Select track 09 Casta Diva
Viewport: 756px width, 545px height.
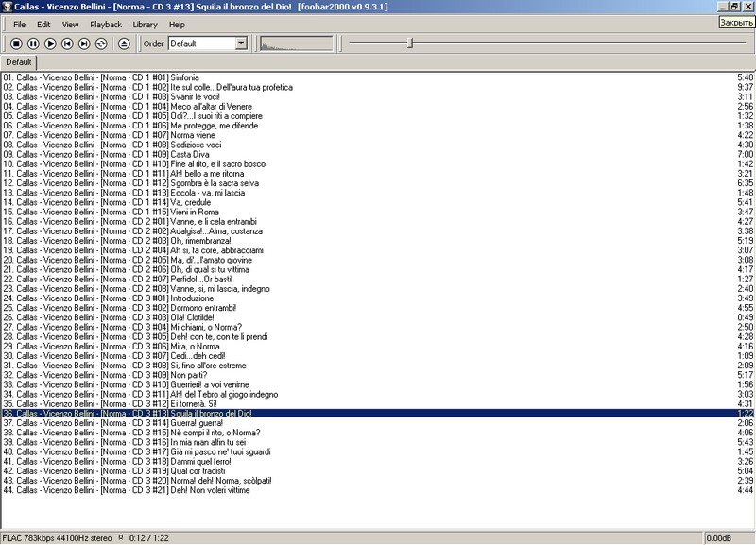[x=377, y=155]
